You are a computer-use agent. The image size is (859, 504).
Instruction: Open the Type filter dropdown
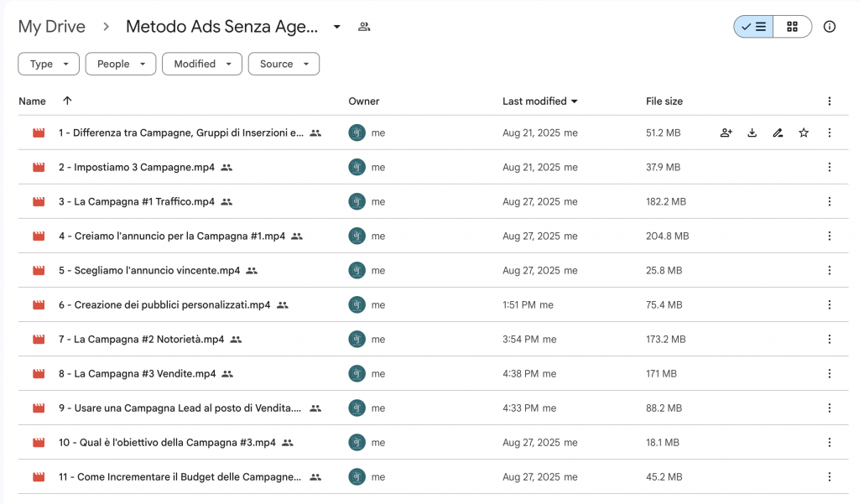[x=49, y=64]
